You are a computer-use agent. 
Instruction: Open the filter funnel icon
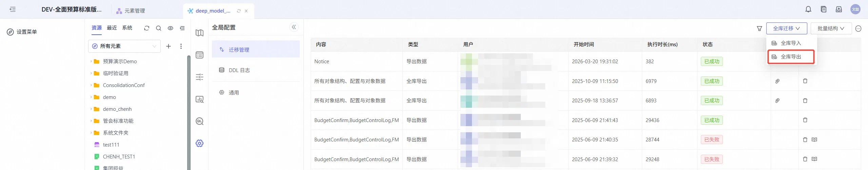click(x=759, y=29)
